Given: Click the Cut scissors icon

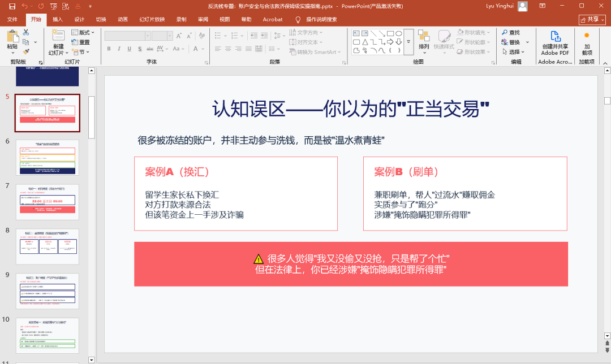Looking at the screenshot, I should coord(25,32).
